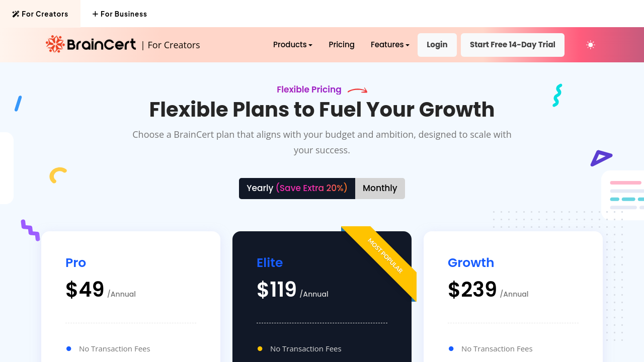Screen dimensions: 644x362
Task: Click the Pro plan $49 price
Action: coord(85,290)
